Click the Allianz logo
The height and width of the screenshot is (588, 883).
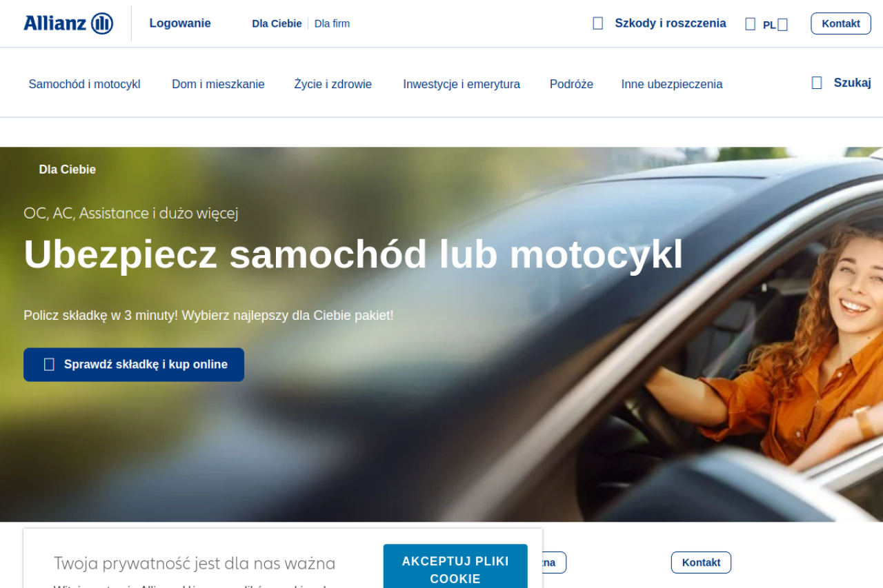click(68, 23)
